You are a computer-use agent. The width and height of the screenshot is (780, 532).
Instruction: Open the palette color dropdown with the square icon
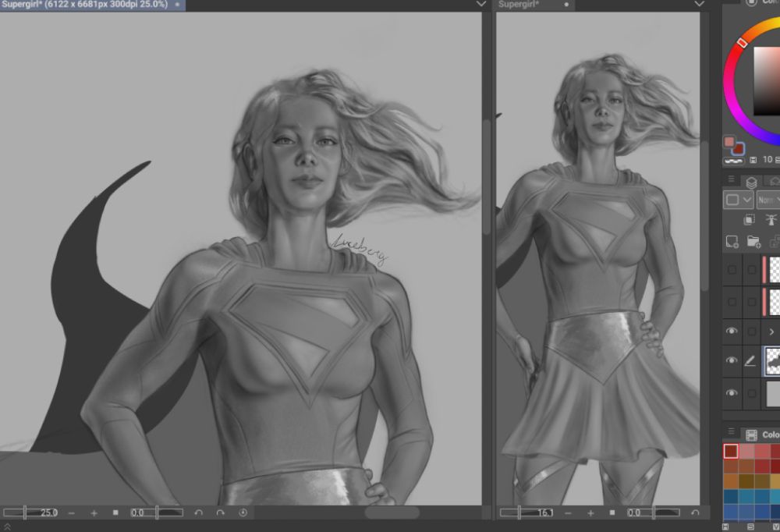(738, 200)
